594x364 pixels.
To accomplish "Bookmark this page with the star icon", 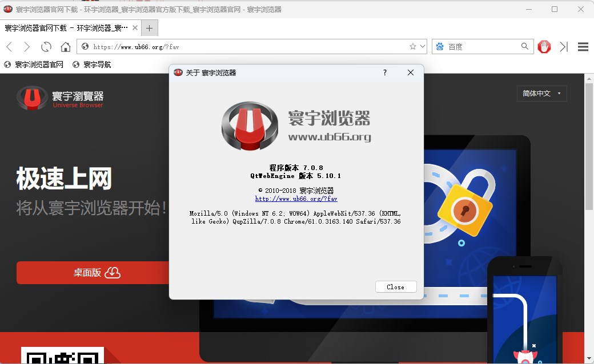I will coord(412,47).
